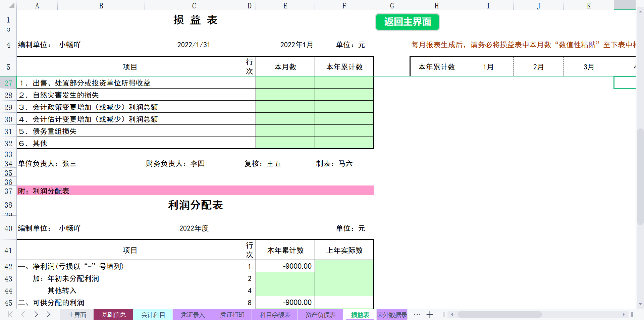Click the vertical scrollbar down arrow
644x320 pixels.
[640, 304]
